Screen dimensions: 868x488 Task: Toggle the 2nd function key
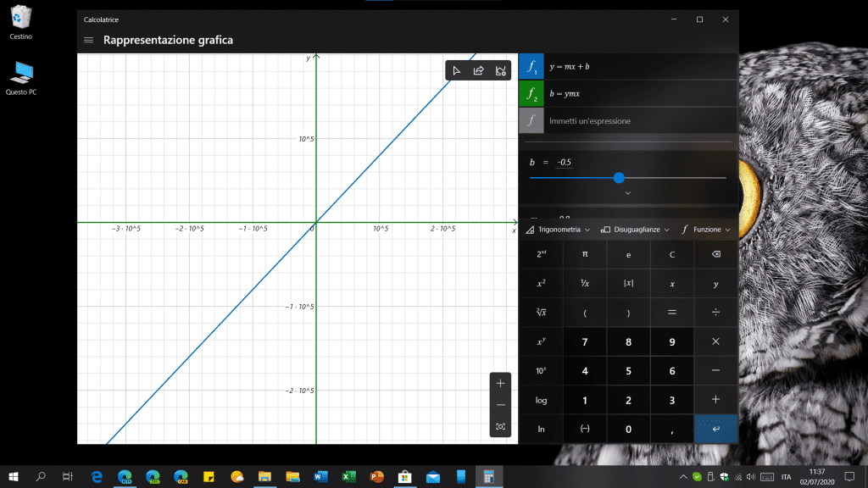[541, 253]
